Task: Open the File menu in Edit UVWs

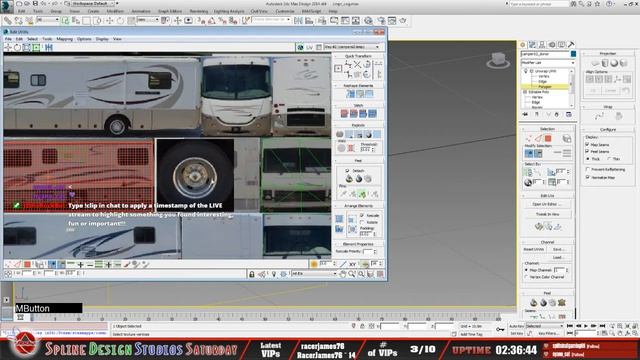Action: tap(8, 39)
